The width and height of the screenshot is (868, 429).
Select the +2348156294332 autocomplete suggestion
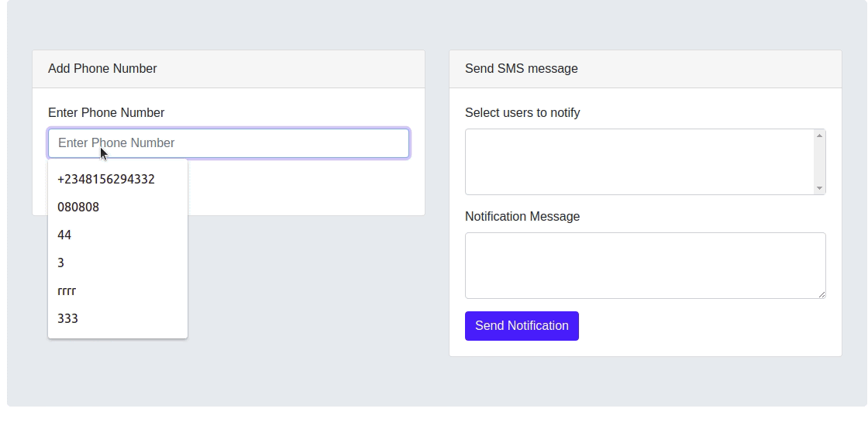(106, 179)
